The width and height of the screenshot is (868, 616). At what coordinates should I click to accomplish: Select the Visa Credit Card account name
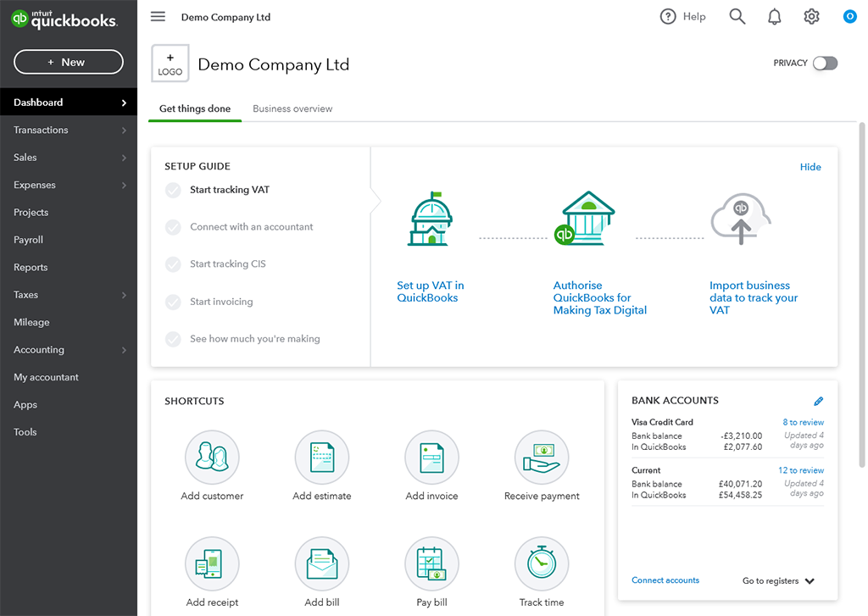click(662, 422)
